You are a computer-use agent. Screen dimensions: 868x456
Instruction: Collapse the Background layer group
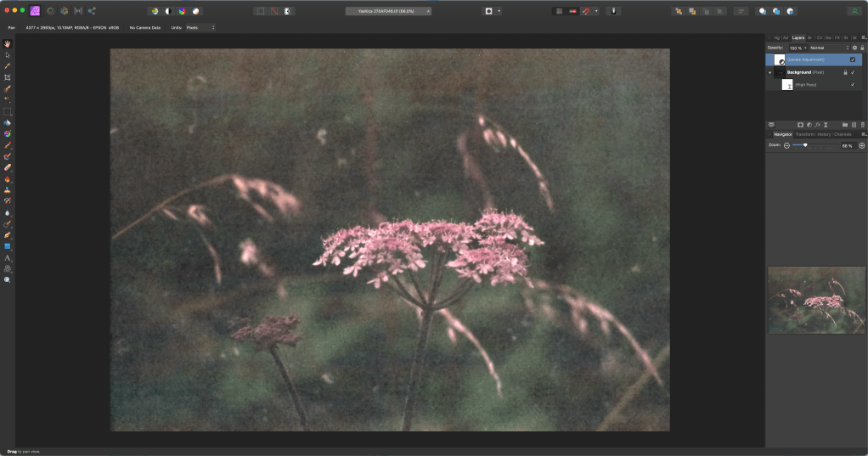click(769, 73)
